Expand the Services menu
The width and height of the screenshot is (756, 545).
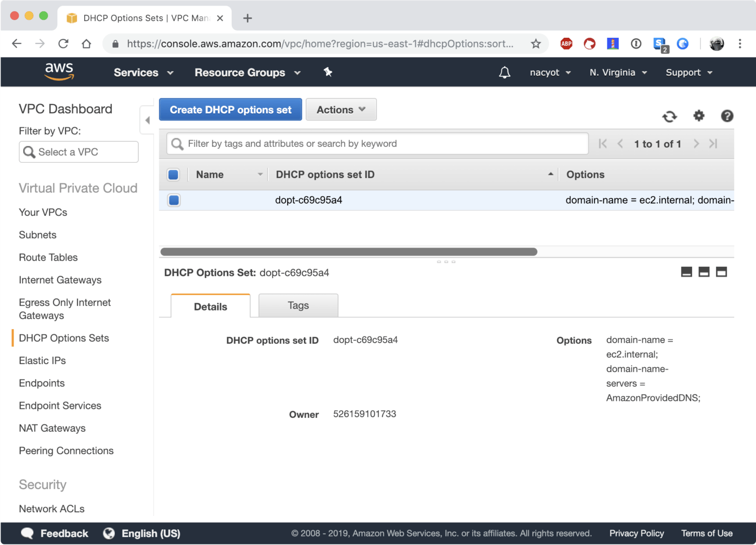144,73
